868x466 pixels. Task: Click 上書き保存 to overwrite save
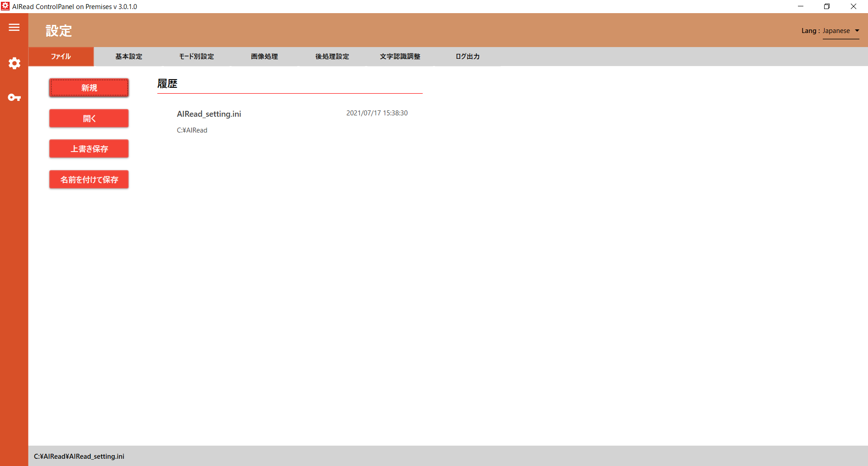click(x=89, y=148)
